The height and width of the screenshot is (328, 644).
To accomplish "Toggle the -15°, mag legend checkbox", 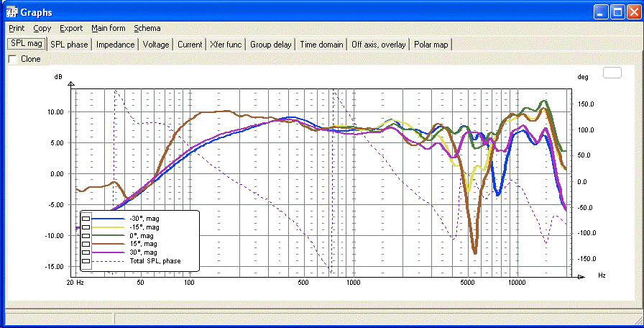I will [86, 227].
